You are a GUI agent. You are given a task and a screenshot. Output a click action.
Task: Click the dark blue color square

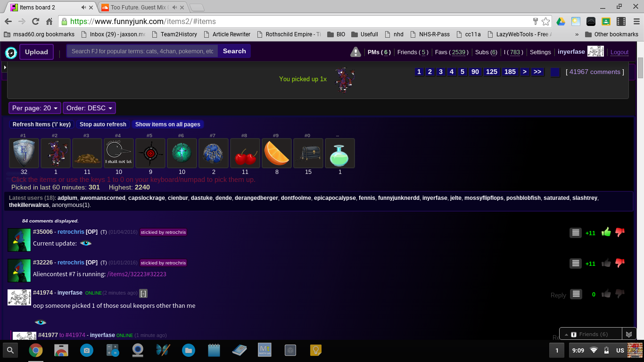(x=555, y=72)
